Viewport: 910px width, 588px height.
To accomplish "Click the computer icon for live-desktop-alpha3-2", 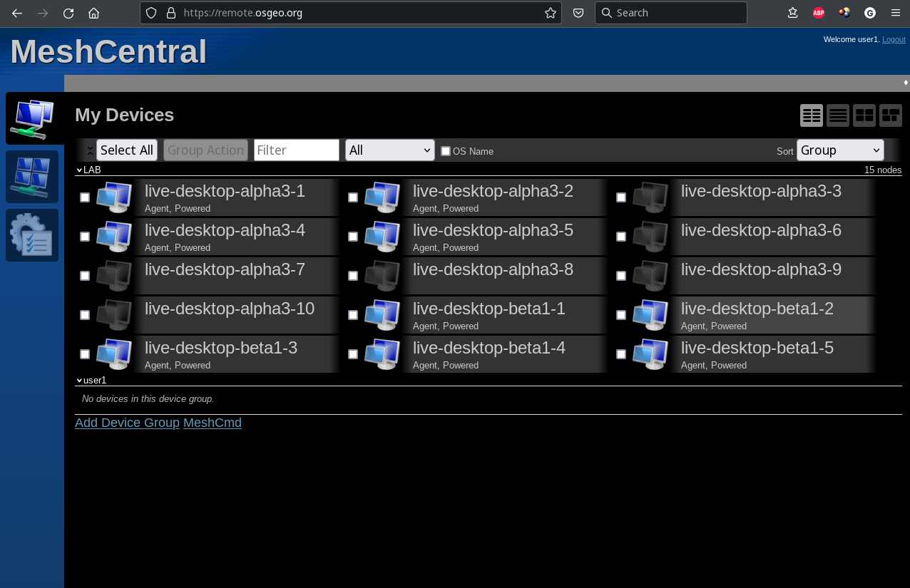I will tap(382, 197).
